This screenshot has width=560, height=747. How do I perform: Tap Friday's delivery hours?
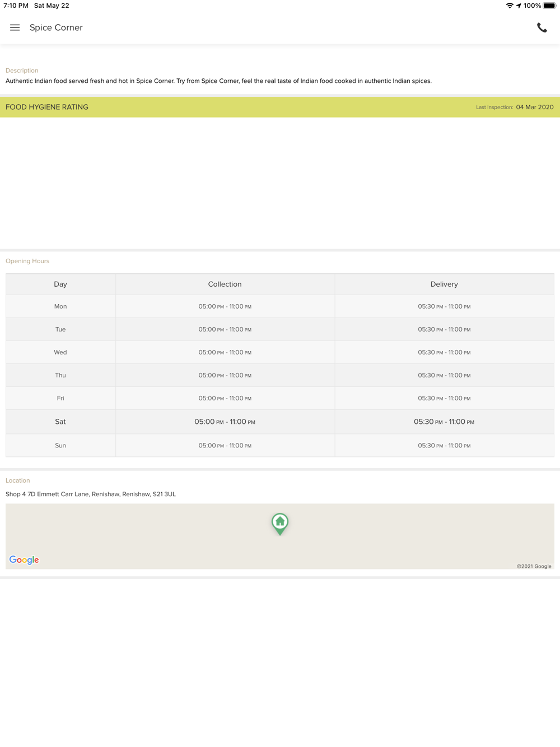(444, 398)
